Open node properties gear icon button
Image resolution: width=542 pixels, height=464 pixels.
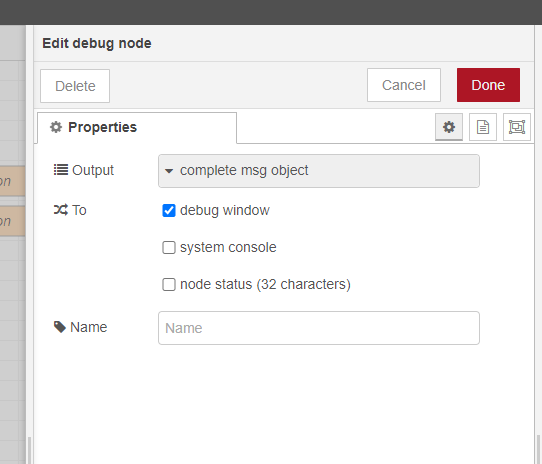click(x=449, y=127)
